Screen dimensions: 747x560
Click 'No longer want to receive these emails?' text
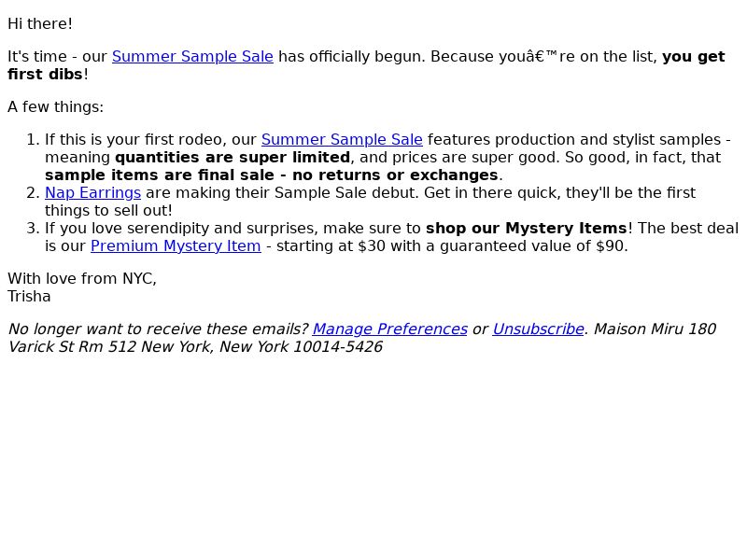pos(158,329)
